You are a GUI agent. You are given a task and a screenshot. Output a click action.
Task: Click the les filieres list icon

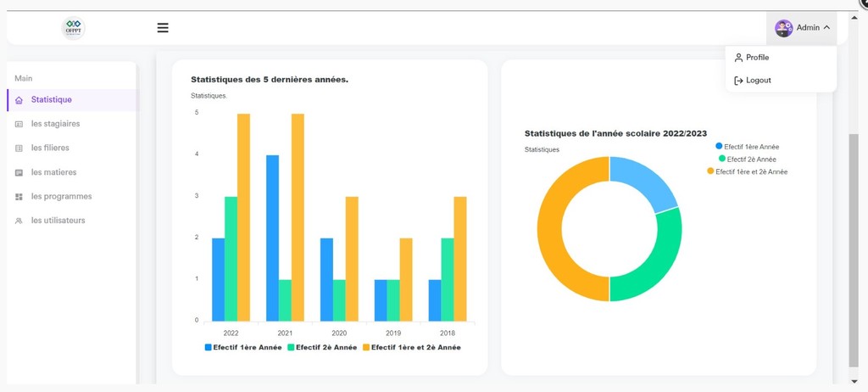click(19, 148)
